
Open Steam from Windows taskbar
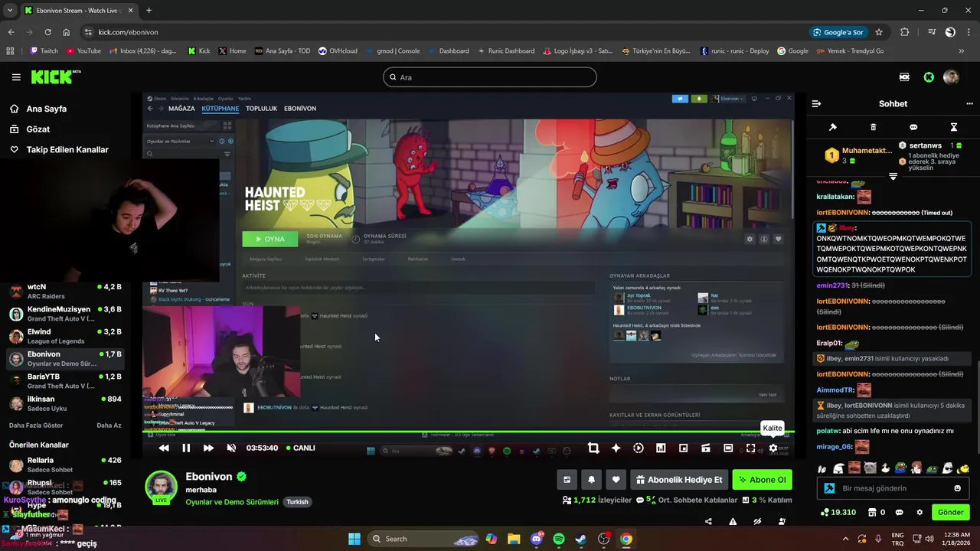coord(581,539)
